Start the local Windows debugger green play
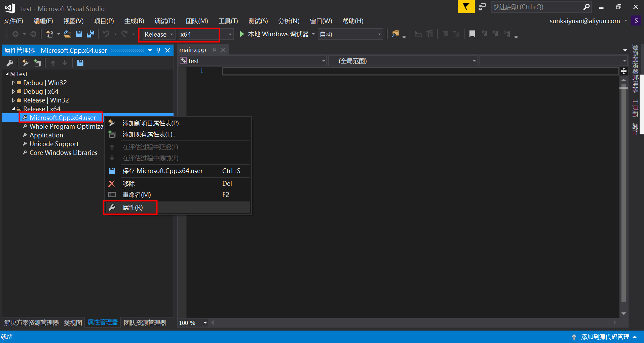The image size is (644, 343). coord(241,34)
